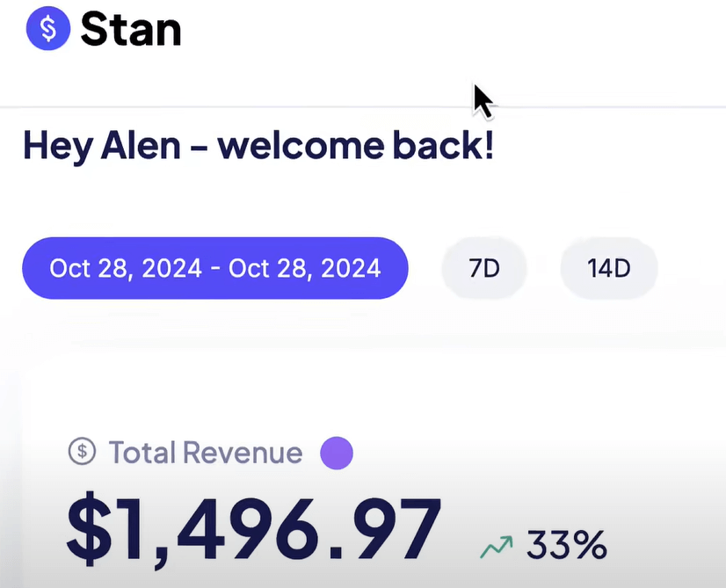This screenshot has height=588, width=726.
Task: Click the Stan dollar-sign logo icon
Action: click(x=48, y=28)
